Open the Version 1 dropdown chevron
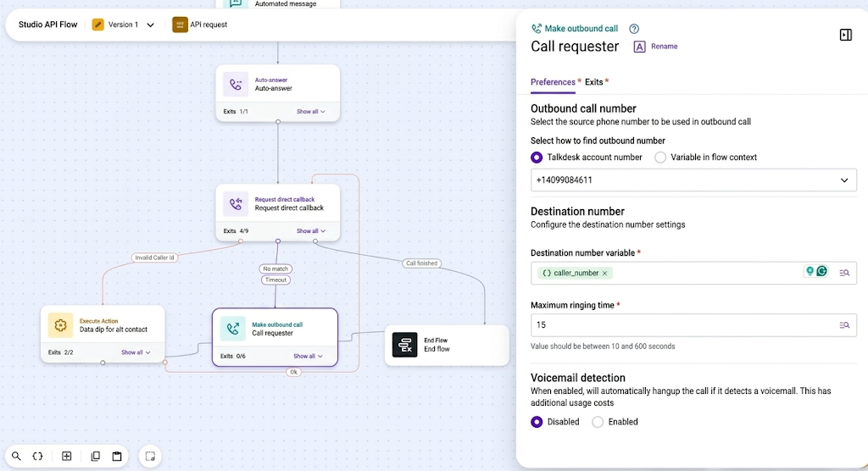Viewport: 868px width, 471px height. [150, 25]
